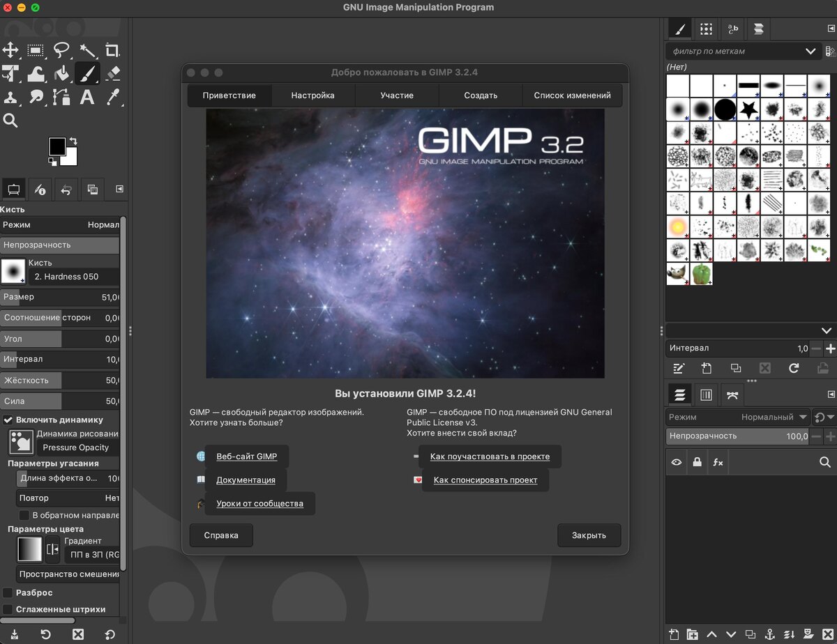Toggle 'В обратном направлении' checkbox
This screenshot has height=644, width=837.
pos(25,516)
